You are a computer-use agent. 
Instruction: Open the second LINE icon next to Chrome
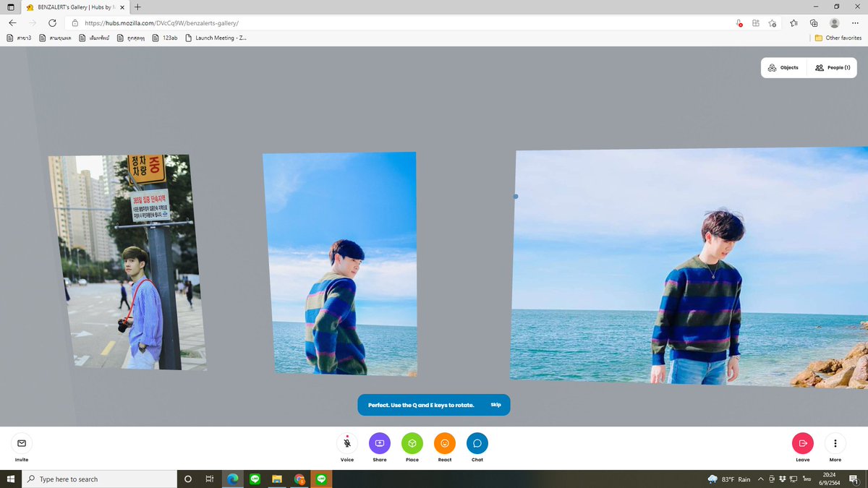322,479
